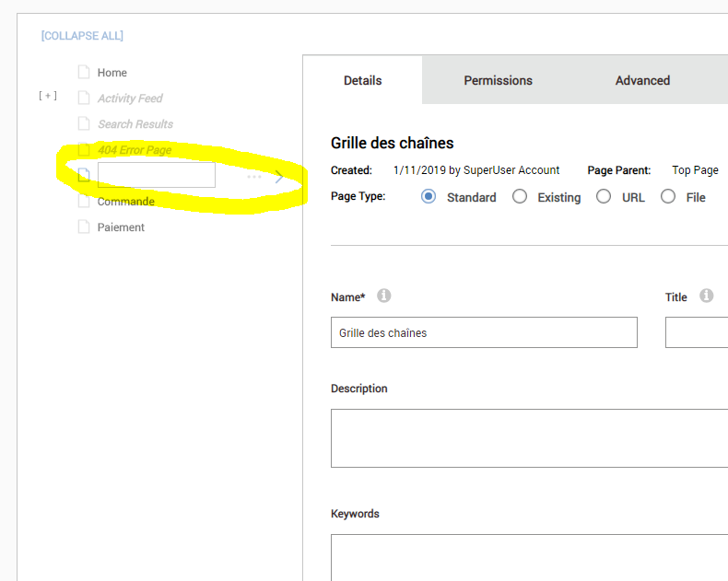Click the Top Page parent value

(x=695, y=170)
